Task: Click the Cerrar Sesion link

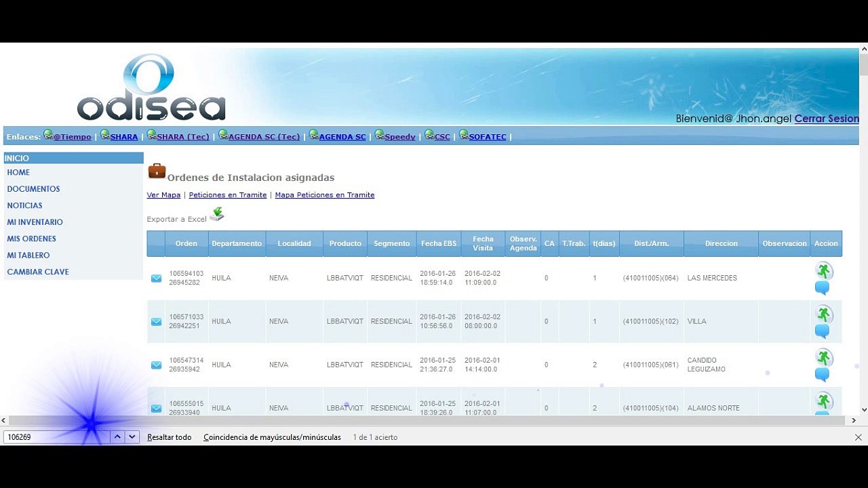Action: pyautogui.click(x=827, y=119)
